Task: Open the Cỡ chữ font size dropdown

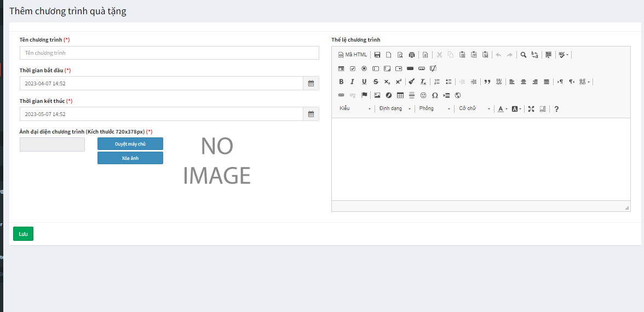Action: [x=474, y=109]
